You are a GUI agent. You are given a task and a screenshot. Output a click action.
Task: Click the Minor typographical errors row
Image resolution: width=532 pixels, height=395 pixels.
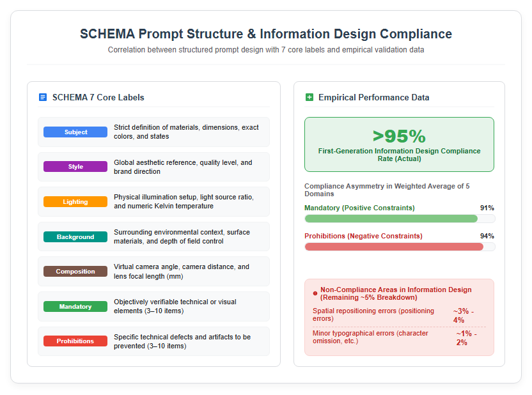point(399,337)
